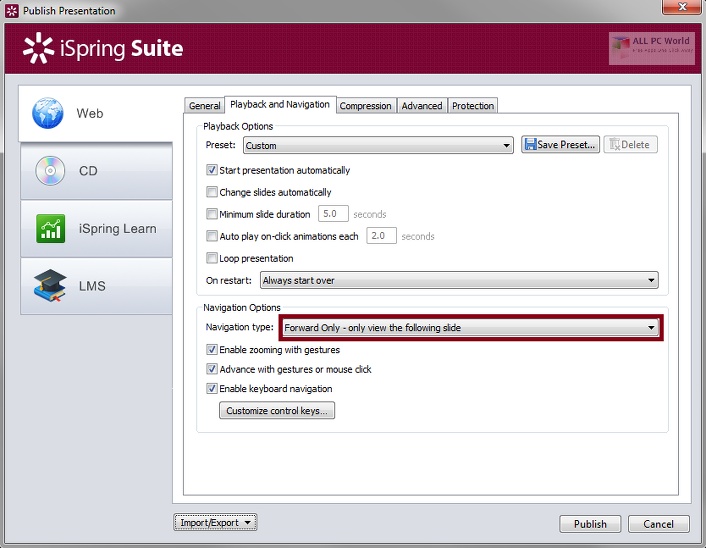This screenshot has height=548, width=706.
Task: Click the Publish button
Action: 590,524
